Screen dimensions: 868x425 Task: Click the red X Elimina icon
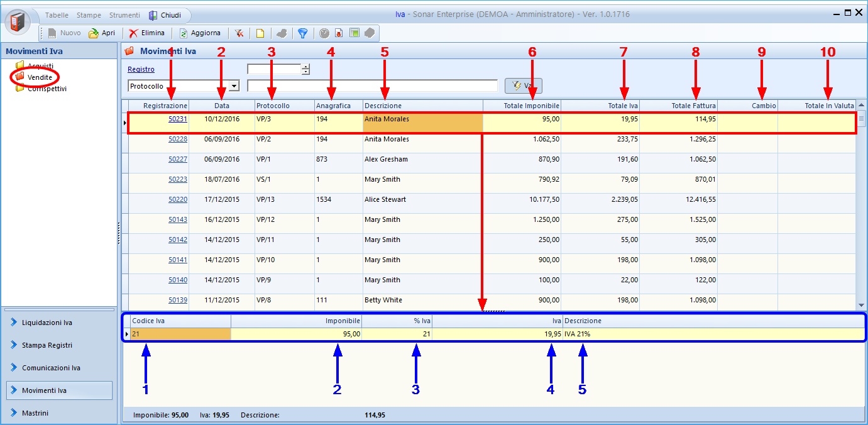pyautogui.click(x=133, y=33)
